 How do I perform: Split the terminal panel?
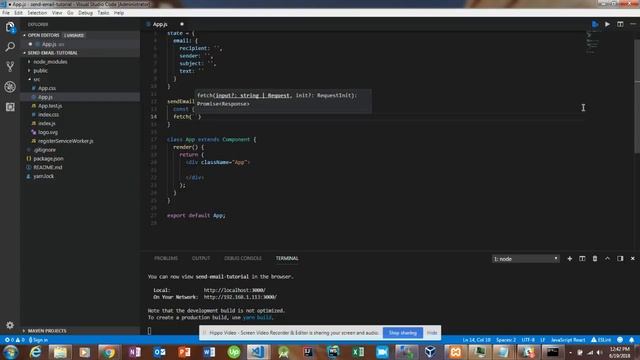(x=582, y=259)
